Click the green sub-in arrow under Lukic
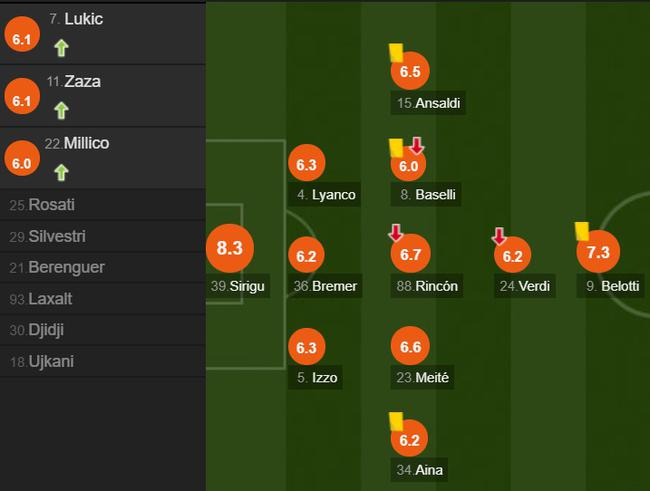The height and width of the screenshot is (491, 650). tap(61, 47)
